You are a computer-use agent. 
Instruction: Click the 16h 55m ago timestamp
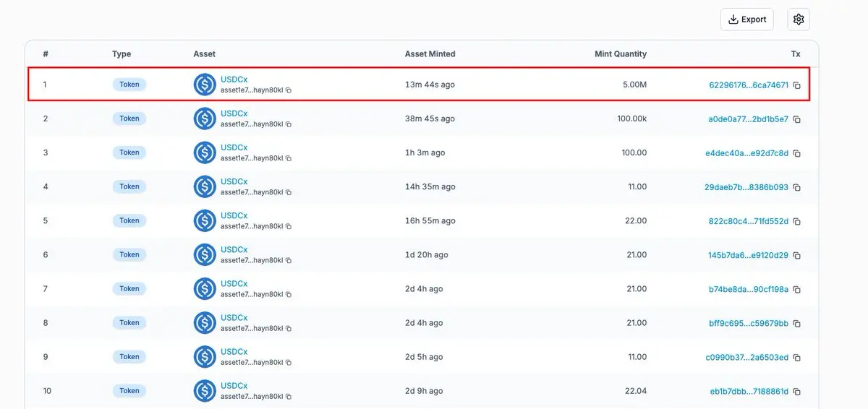click(x=430, y=220)
